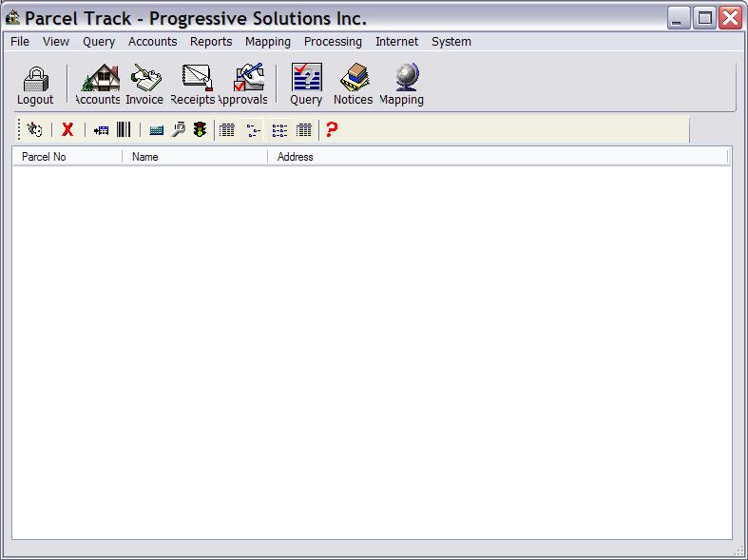This screenshot has height=560, width=748.
Task: Click the bug icon in small toolbar
Action: [34, 129]
